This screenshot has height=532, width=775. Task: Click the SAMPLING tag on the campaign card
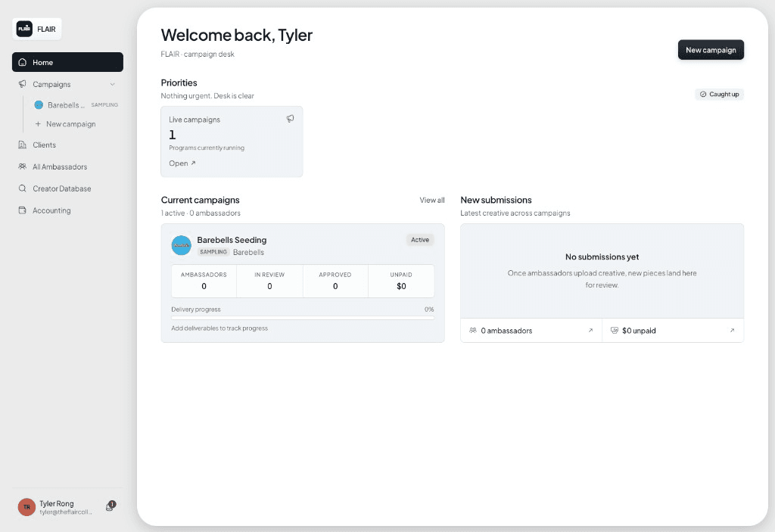click(x=213, y=252)
